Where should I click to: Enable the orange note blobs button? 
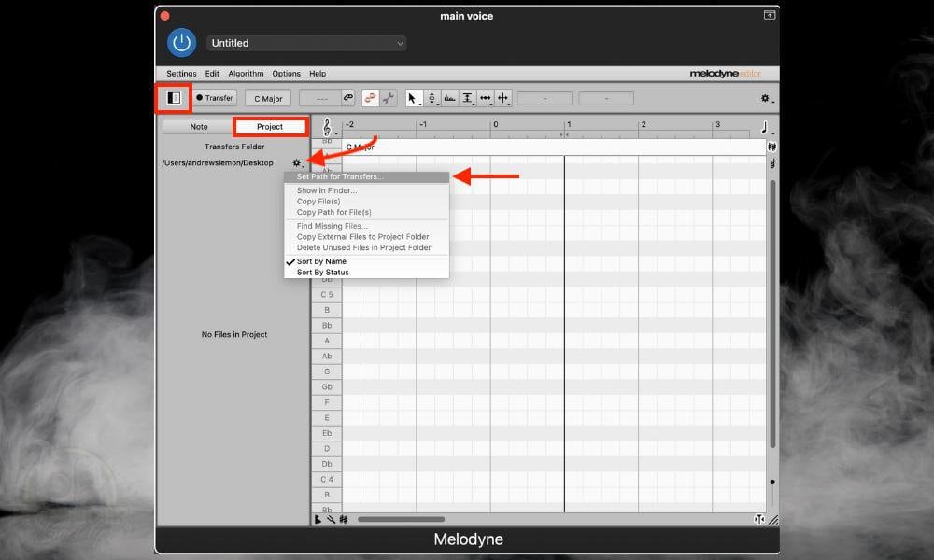(x=371, y=98)
